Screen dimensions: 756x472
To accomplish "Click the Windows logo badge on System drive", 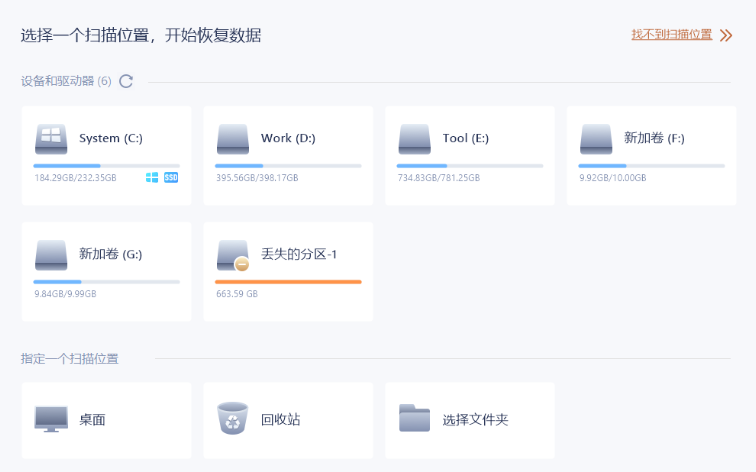I will [152, 177].
